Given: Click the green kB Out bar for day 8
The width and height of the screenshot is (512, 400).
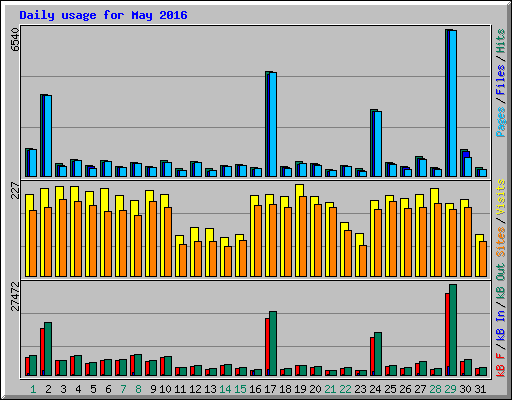Looking at the screenshot, I should [138, 365].
